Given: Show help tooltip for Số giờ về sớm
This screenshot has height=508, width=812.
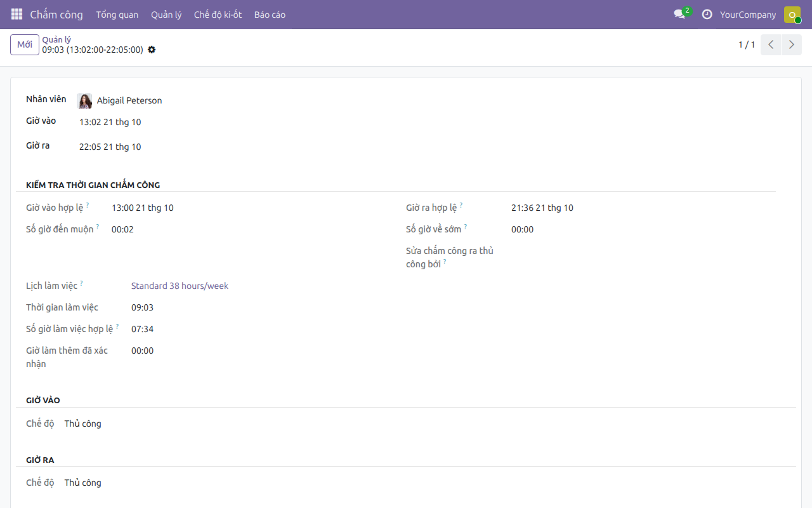Looking at the screenshot, I should pyautogui.click(x=466, y=227).
